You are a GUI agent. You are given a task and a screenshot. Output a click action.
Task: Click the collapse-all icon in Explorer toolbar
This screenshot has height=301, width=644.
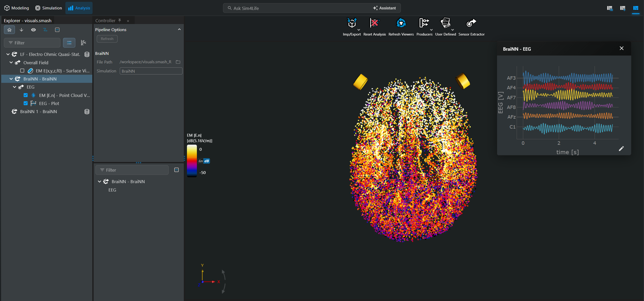tap(57, 30)
